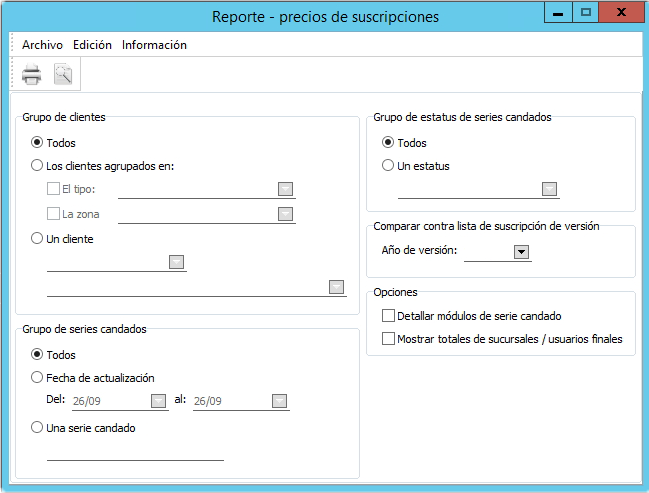This screenshot has height=493, width=649.
Task: Enable "Detallar módulos de serie candado" checkbox
Action: point(389,315)
